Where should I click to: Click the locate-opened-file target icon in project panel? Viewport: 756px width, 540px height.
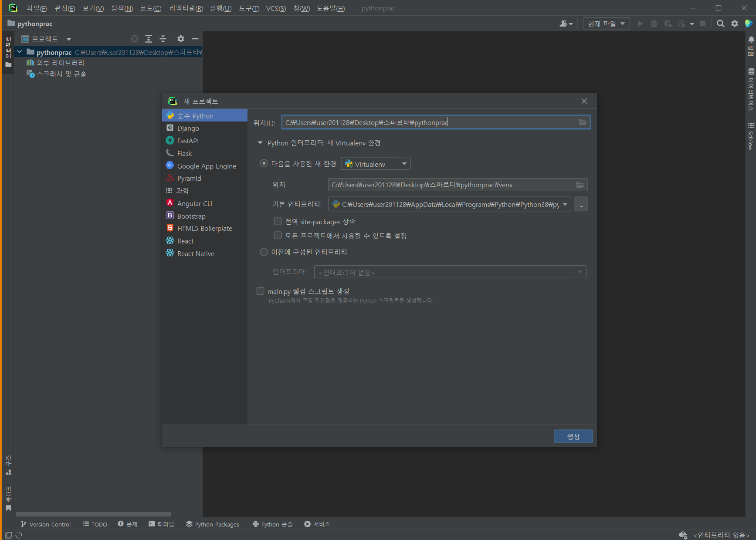135,39
